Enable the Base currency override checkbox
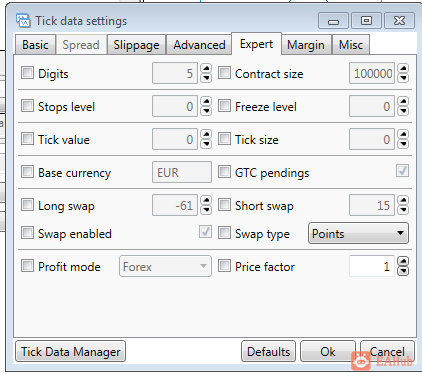 (x=27, y=172)
